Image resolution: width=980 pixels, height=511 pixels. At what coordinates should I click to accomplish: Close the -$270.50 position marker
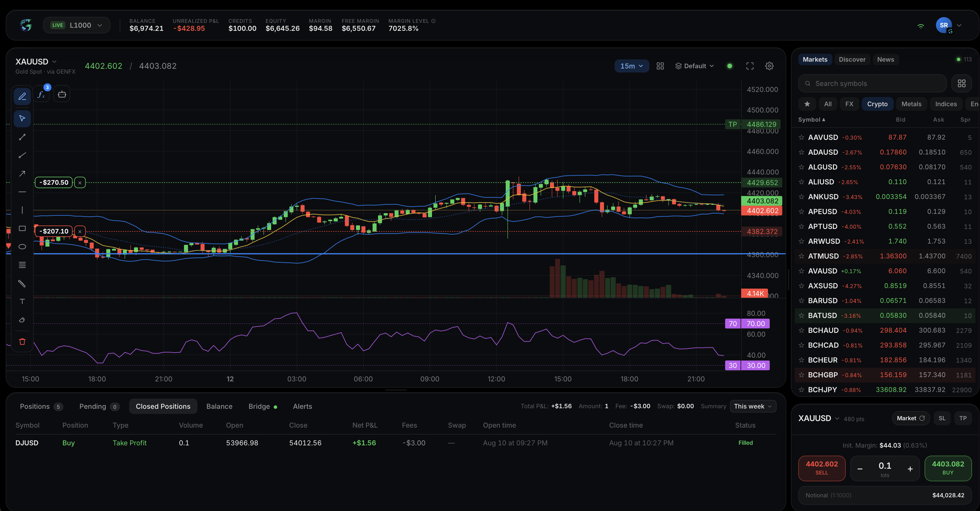tap(80, 183)
